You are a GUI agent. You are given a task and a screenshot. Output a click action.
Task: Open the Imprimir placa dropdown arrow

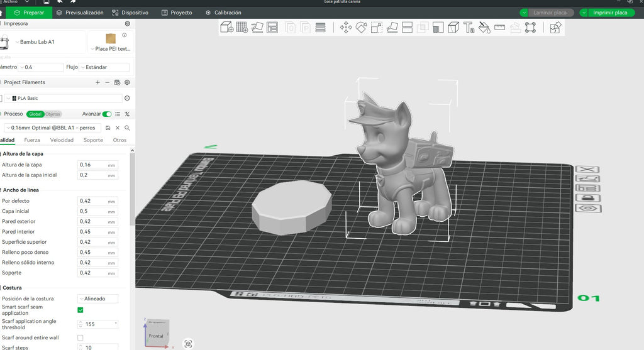[584, 13]
